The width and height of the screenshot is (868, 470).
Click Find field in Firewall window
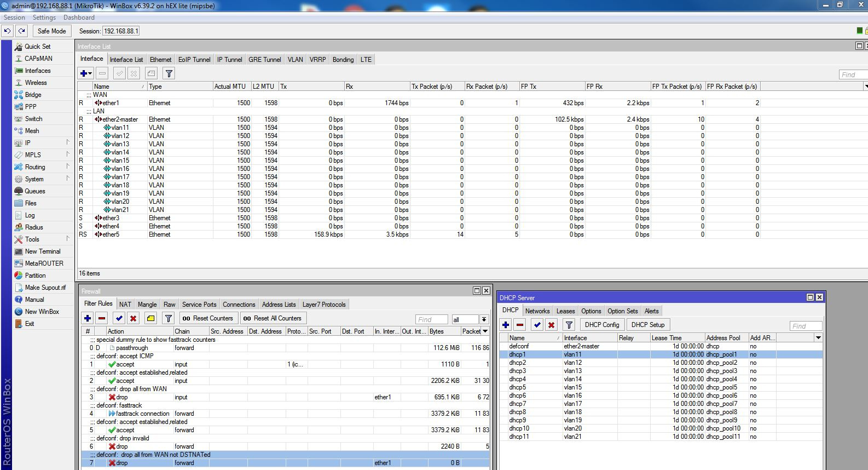(x=431, y=319)
